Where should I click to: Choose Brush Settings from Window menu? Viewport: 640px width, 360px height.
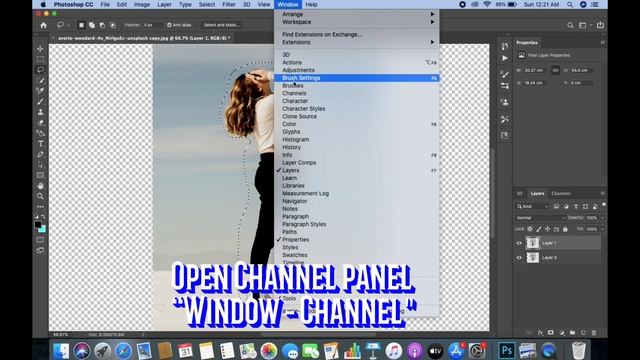coord(357,78)
